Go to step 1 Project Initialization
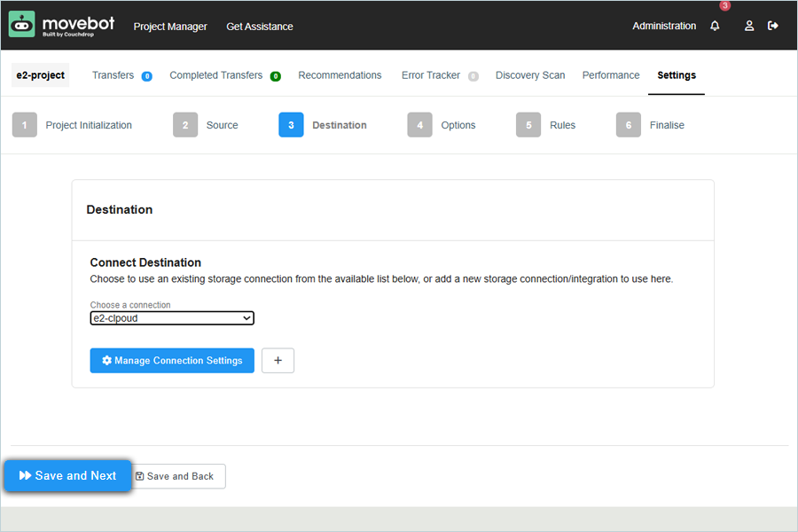The height and width of the screenshot is (532, 798). point(73,125)
